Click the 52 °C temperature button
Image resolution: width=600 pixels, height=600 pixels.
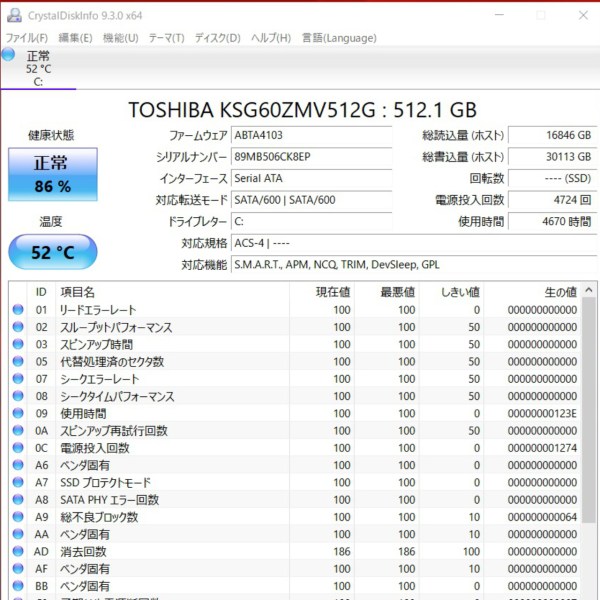[x=53, y=252]
